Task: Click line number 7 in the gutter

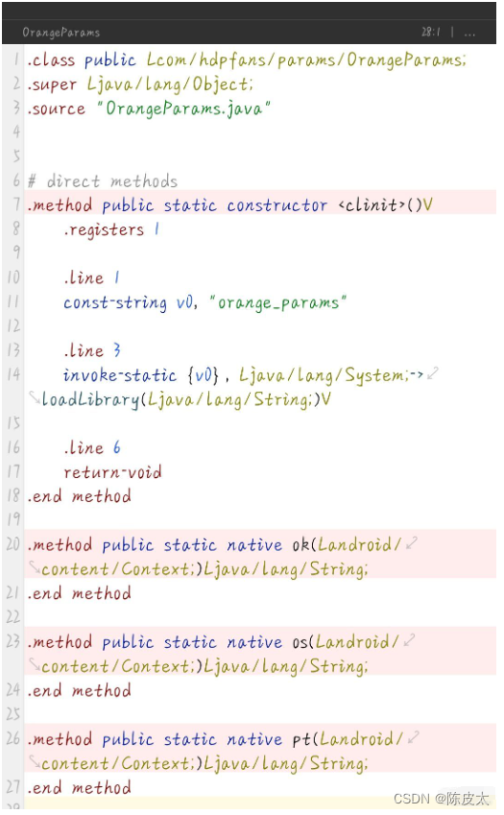Action: 17,204
